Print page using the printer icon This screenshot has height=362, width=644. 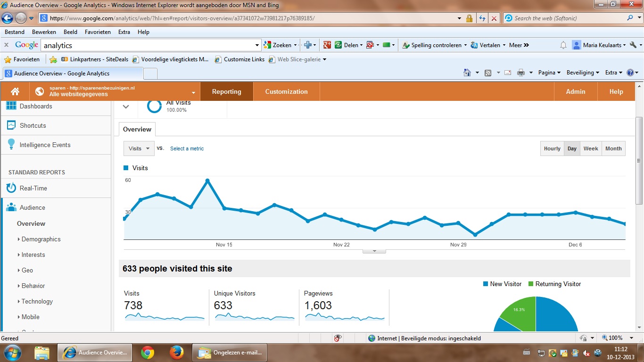click(521, 73)
